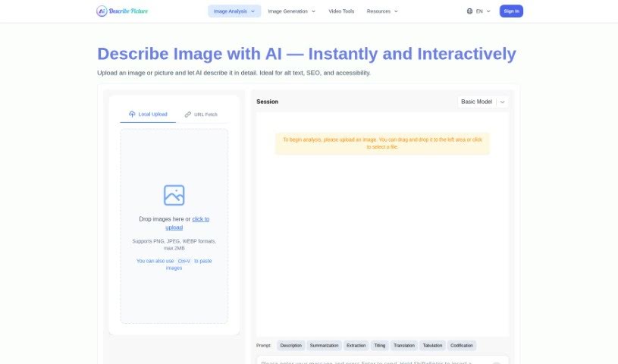618x364 pixels.
Task: Click the URL Fetch link icon
Action: (x=187, y=115)
